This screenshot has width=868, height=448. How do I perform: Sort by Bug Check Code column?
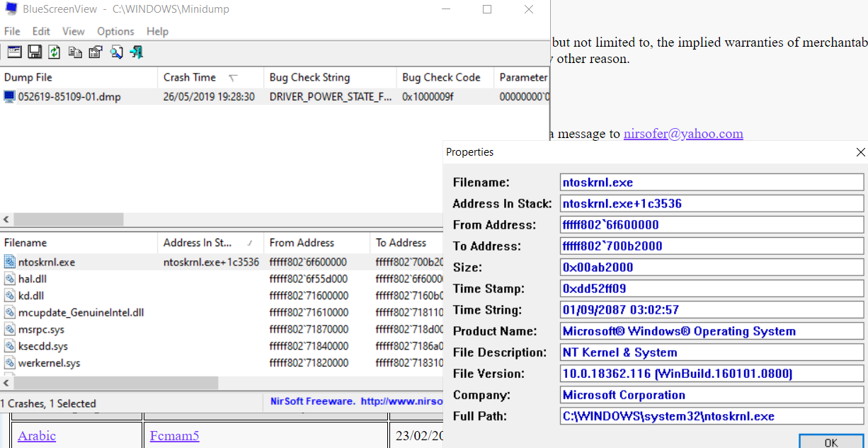(445, 77)
